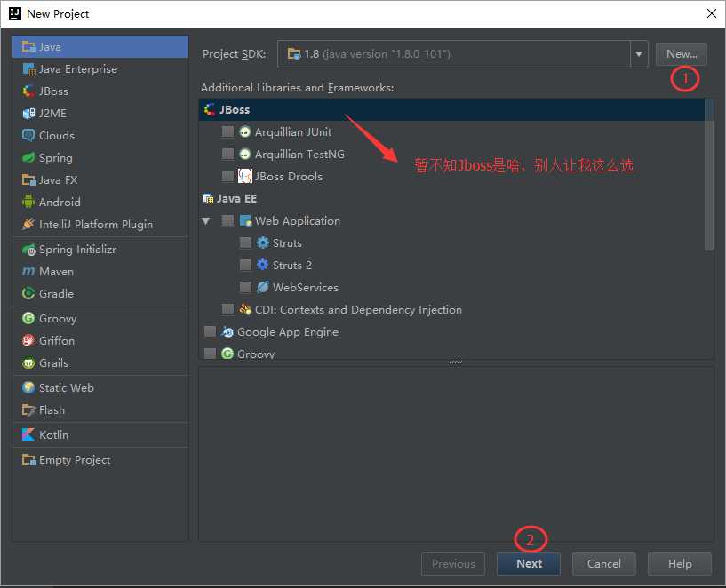
Task: Click the Google App Engine icon
Action: [227, 331]
